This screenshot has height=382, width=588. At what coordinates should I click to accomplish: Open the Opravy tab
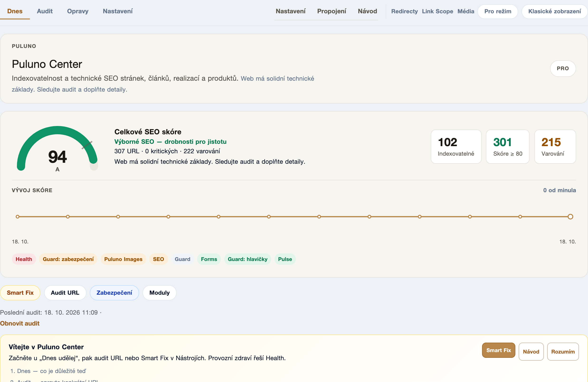tap(78, 11)
